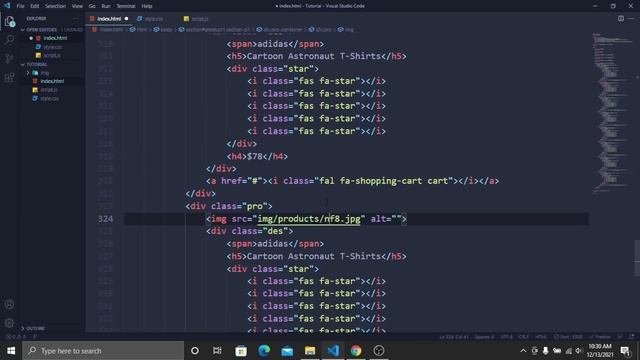This screenshot has height=360, width=640.
Task: Click the VS Code taskbar icon
Action: point(333,351)
